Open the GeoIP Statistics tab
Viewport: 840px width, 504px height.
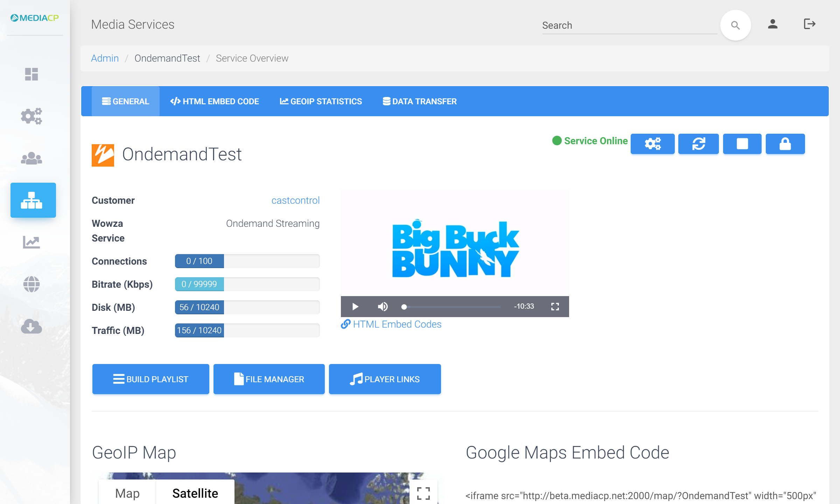[x=321, y=101]
